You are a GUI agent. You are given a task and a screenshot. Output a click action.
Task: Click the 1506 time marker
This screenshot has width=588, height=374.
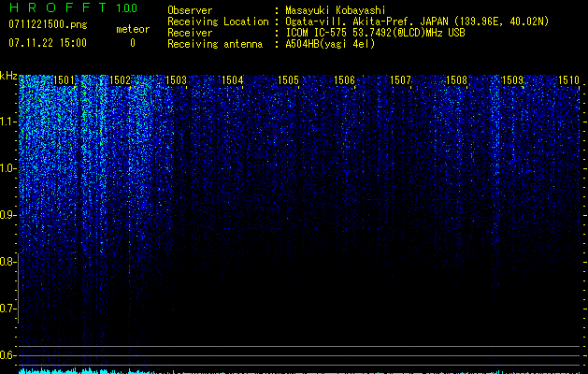click(344, 79)
